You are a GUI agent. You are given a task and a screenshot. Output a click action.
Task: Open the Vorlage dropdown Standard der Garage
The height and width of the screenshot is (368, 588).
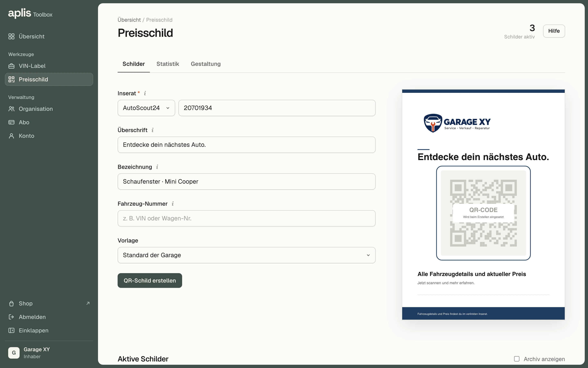point(247,255)
